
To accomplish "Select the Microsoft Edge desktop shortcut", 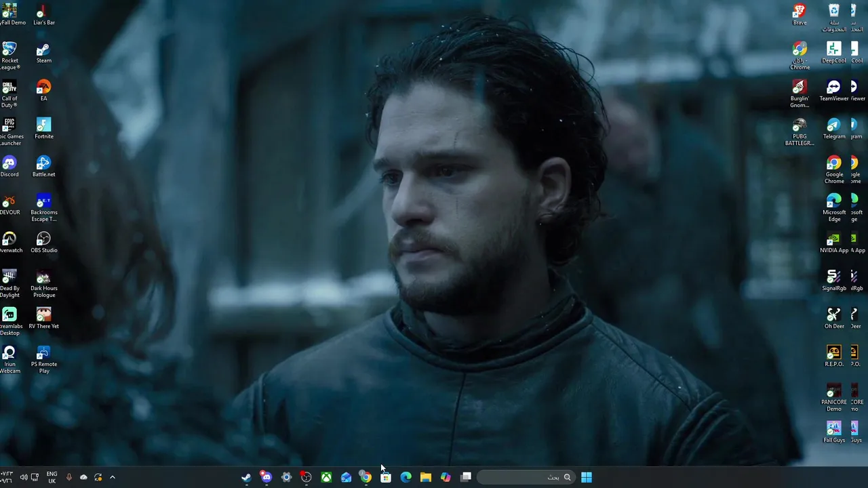I will coord(834,208).
